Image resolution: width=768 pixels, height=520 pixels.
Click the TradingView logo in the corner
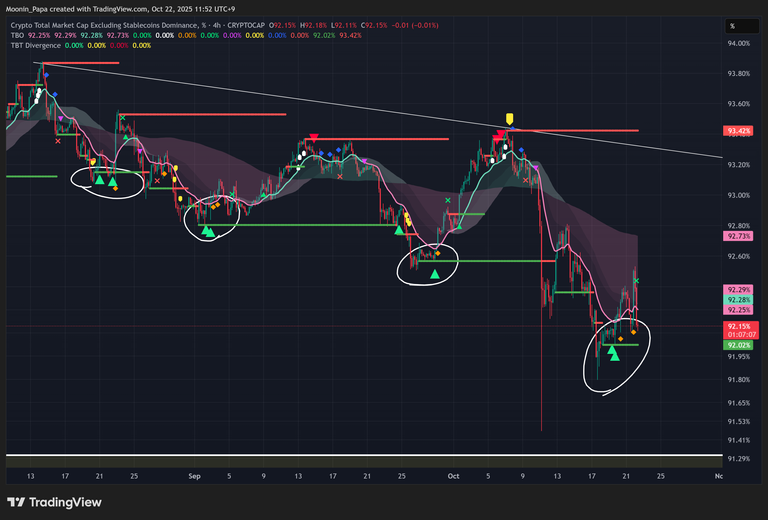[48, 502]
